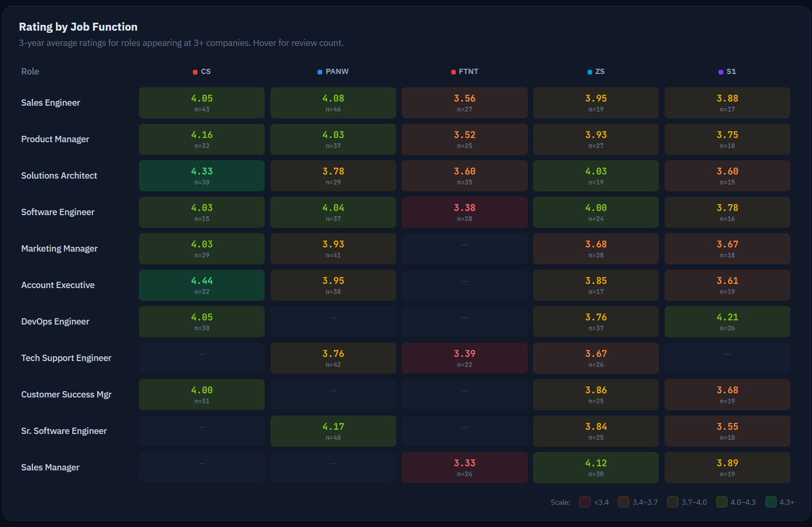
Task: Click the Solutions Architect ZS cell 4.03
Action: tap(596, 175)
